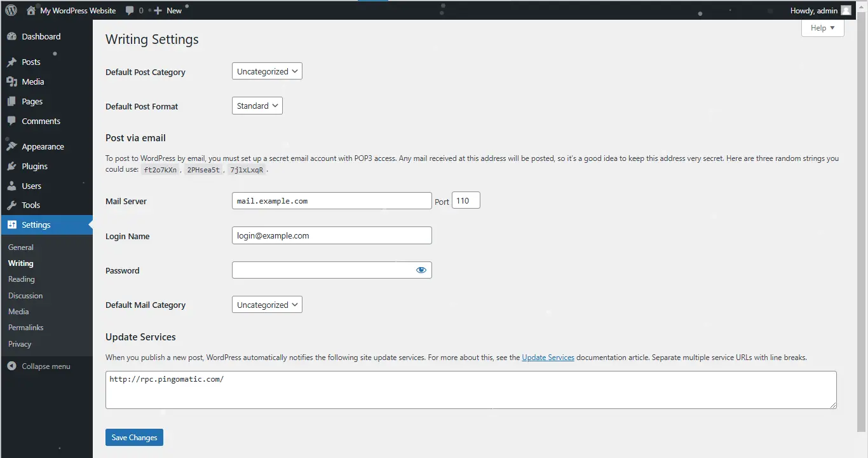Click the Pages sidebar icon
This screenshot has width=868, height=458.
11,101
